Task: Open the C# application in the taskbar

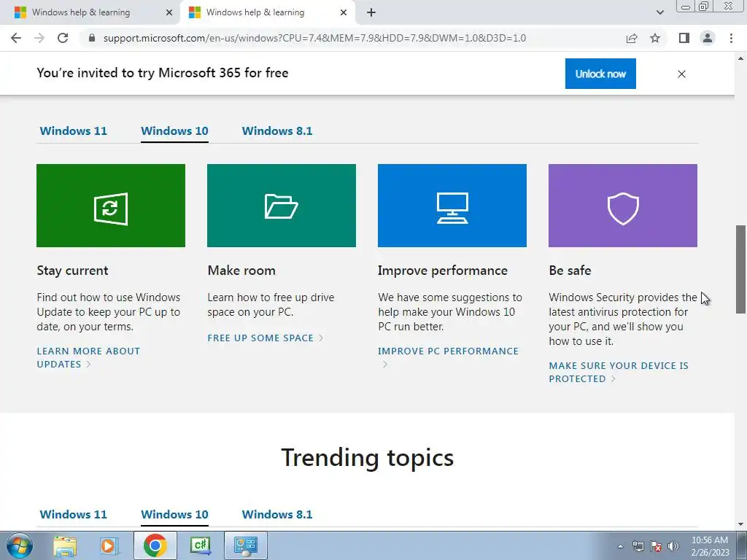Action: point(200,545)
